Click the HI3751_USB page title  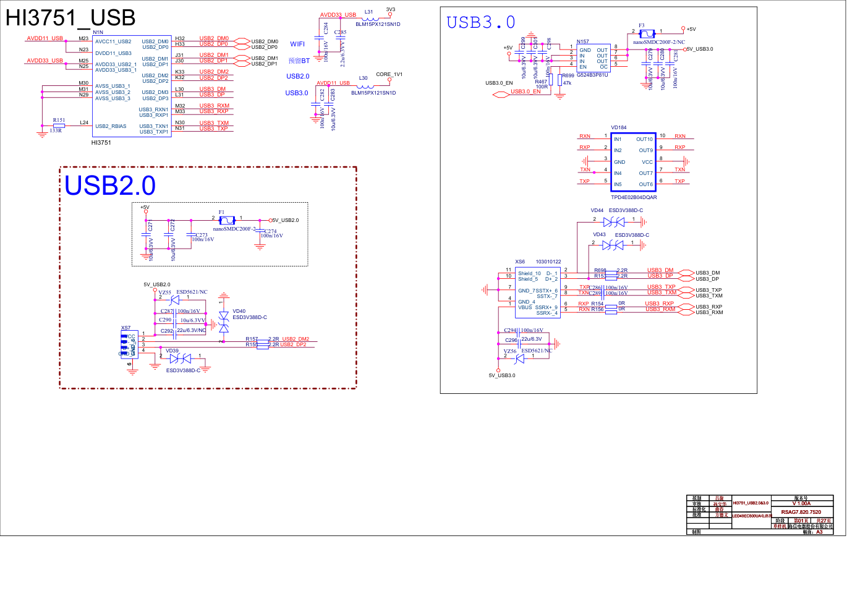[x=70, y=17]
